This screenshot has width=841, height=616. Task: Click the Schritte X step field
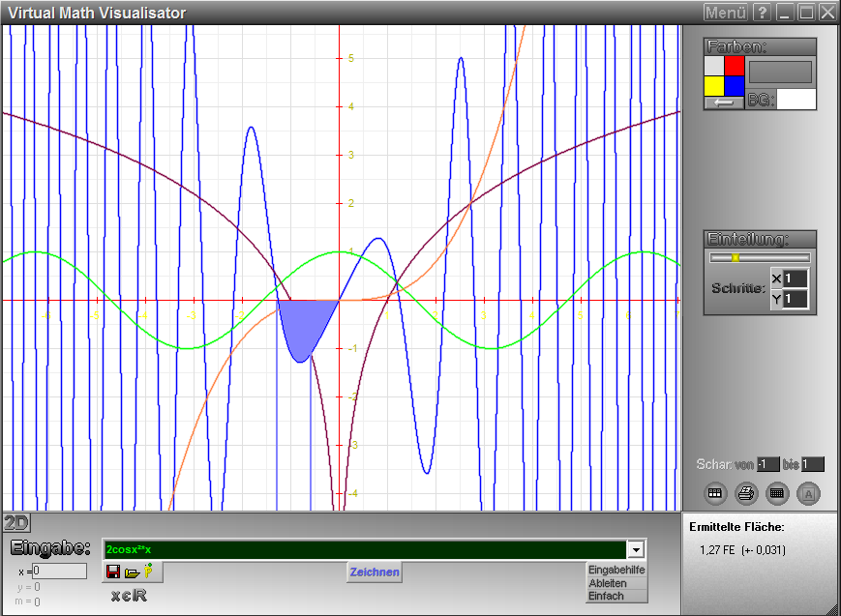[795, 279]
